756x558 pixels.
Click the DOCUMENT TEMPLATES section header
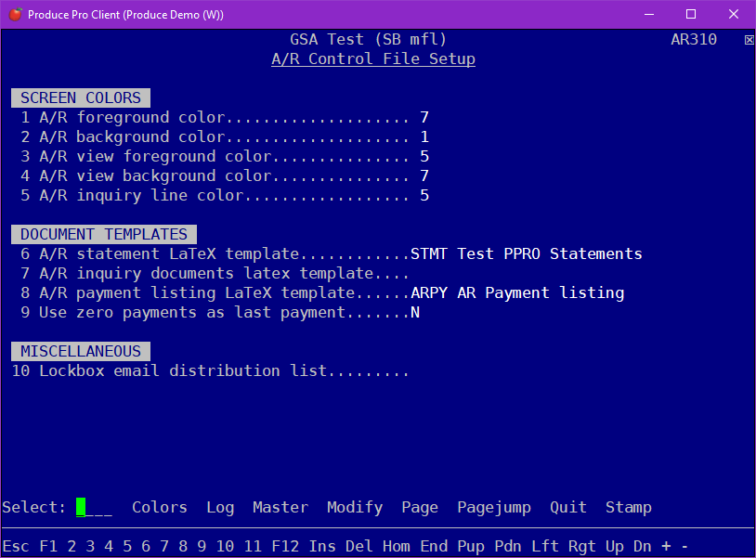point(104,234)
